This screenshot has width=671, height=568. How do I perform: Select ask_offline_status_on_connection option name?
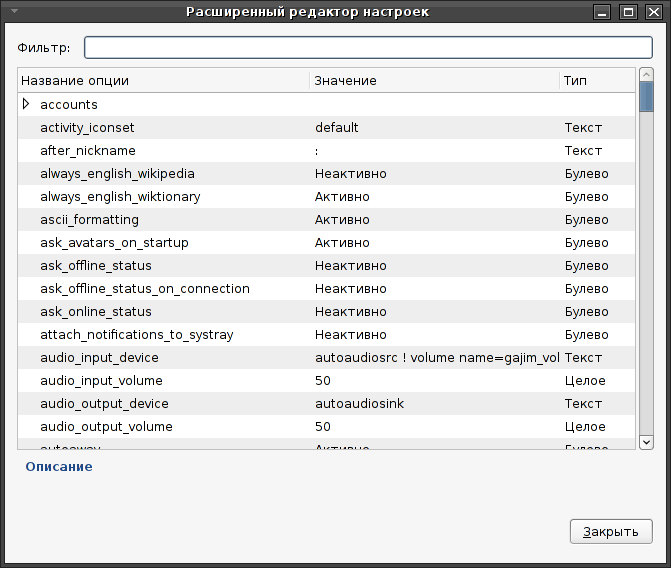[145, 289]
